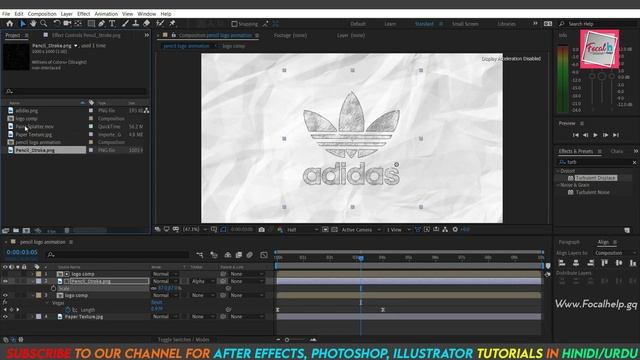Select the Clone Stamp tool
This screenshot has height=360, width=640.
click(136, 24)
